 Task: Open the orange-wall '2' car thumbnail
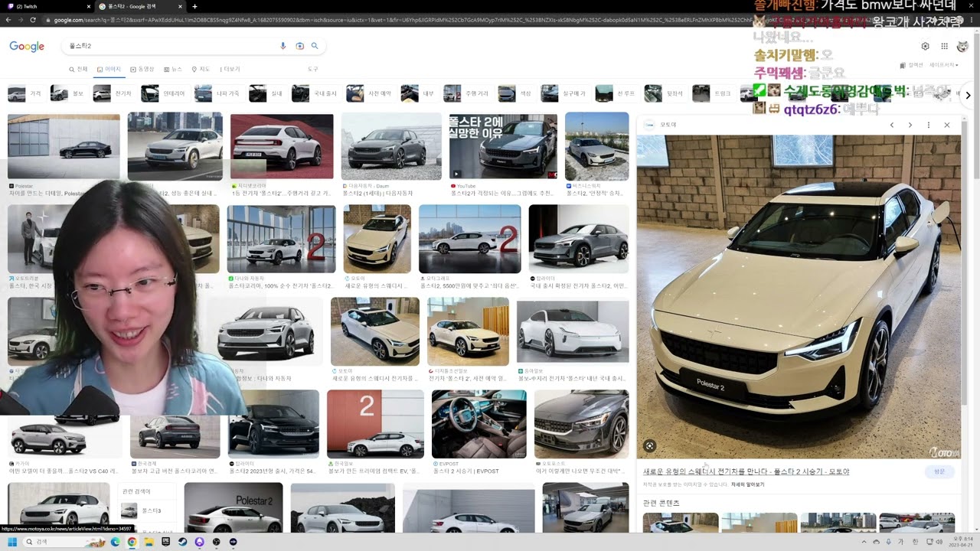tap(375, 424)
